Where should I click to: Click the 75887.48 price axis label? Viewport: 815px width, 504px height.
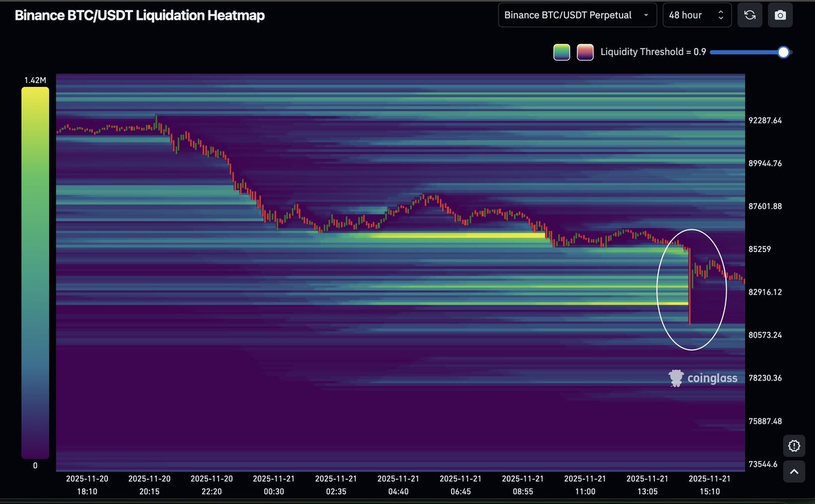pos(765,420)
